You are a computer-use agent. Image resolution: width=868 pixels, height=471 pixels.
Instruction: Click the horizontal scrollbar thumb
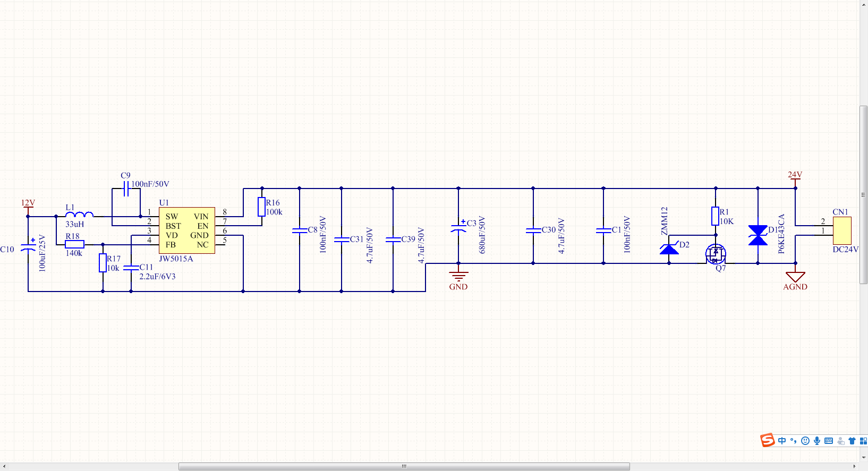404,466
